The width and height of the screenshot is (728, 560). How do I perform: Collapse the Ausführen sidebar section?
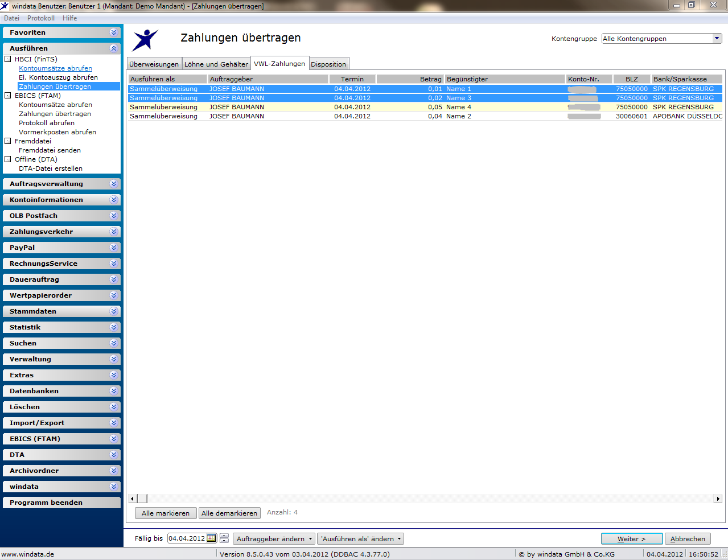[114, 48]
